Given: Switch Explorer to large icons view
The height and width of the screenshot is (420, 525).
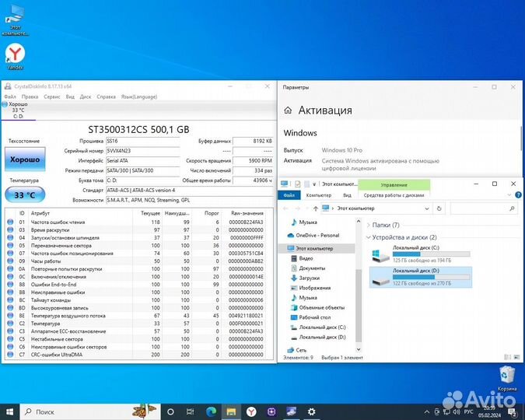Looking at the screenshot, I should click(517, 357).
